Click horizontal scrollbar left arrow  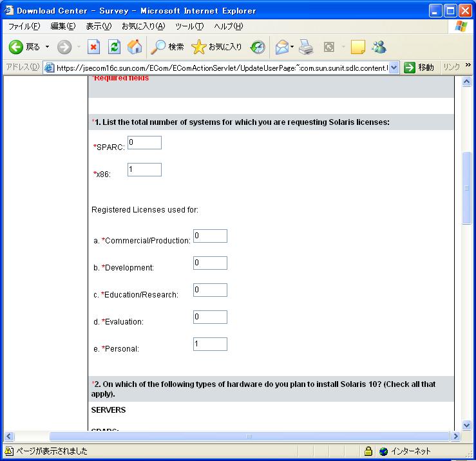[9, 437]
